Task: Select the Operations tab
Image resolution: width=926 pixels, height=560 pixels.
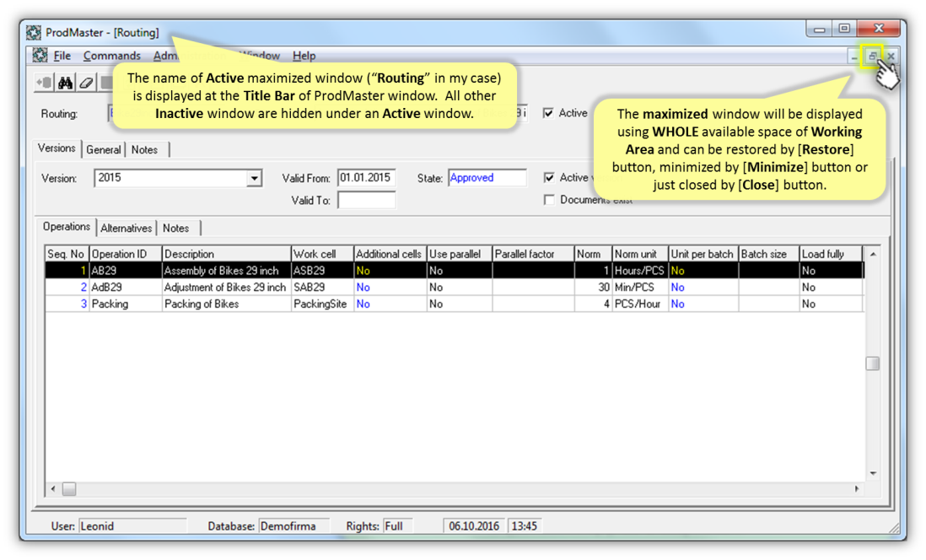Action: [66, 227]
